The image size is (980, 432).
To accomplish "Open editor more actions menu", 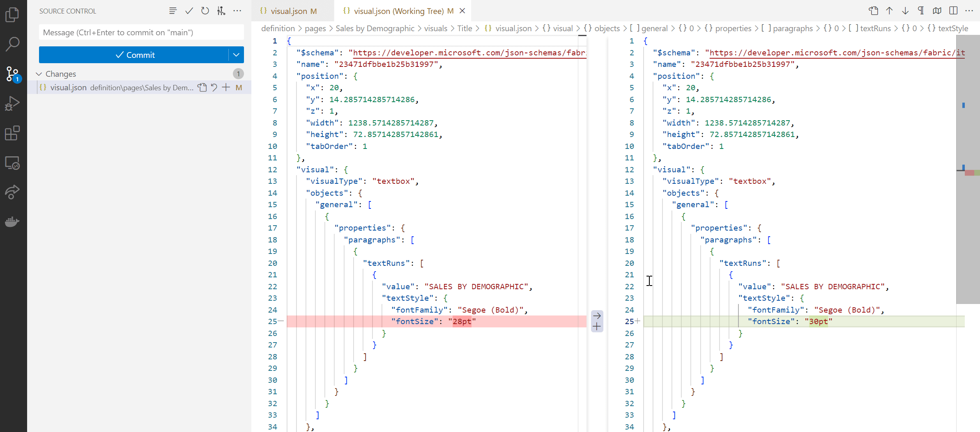I will tap(969, 11).
